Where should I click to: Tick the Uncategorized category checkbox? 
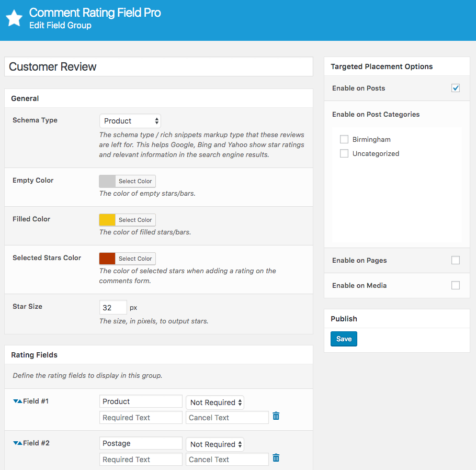[x=344, y=153]
